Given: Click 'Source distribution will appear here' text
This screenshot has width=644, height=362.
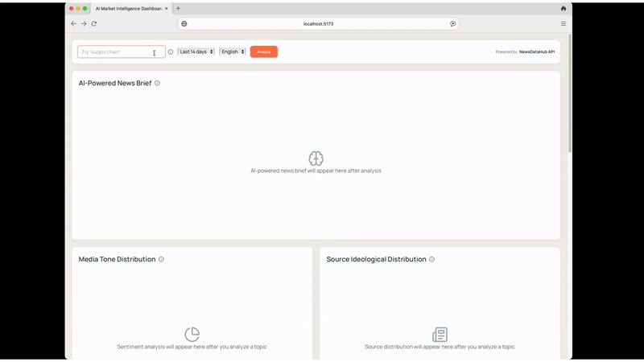Looking at the screenshot, I should [440, 347].
